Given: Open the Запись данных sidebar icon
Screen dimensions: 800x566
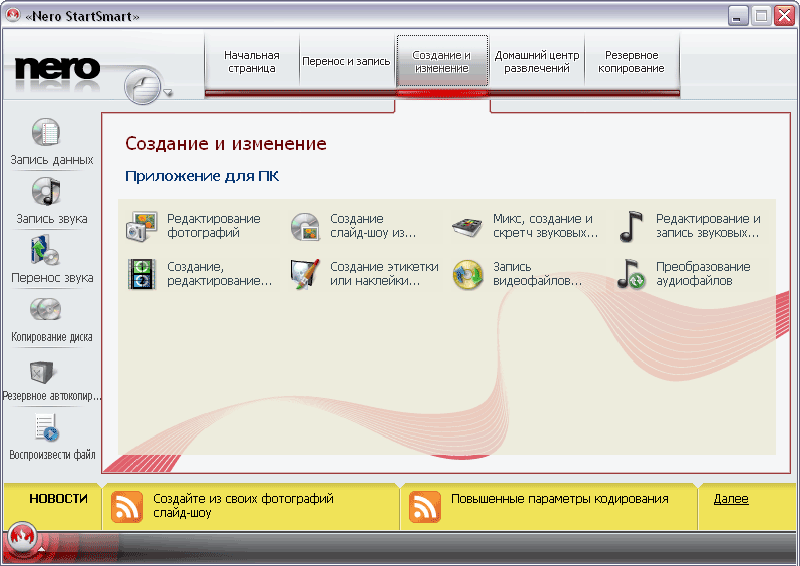Looking at the screenshot, I should coord(46,132).
